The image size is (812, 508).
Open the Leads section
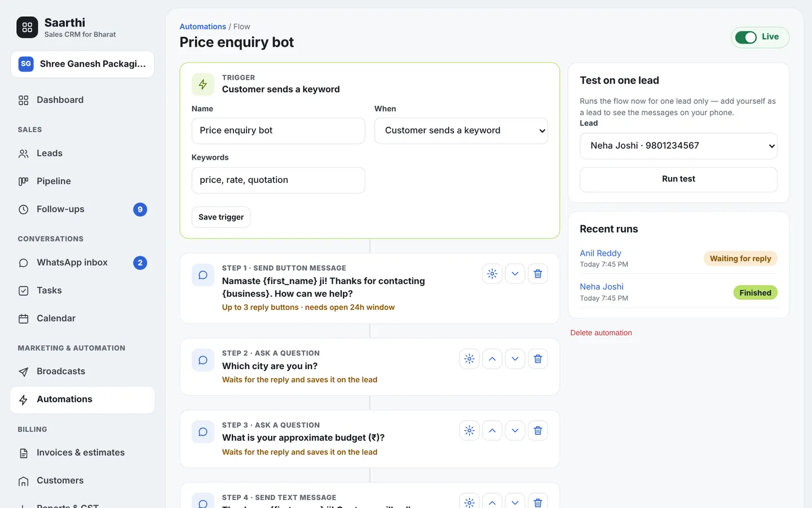click(82, 154)
